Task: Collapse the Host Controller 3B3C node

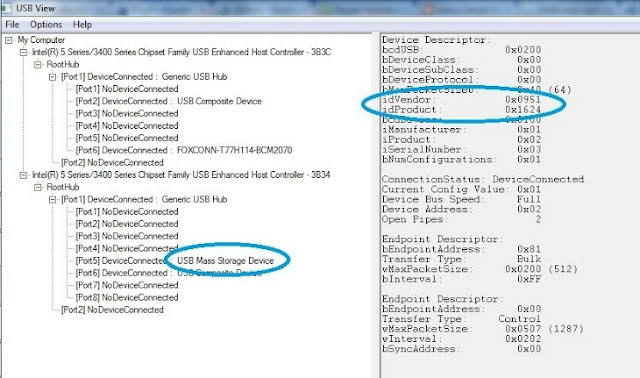Action: (x=23, y=52)
